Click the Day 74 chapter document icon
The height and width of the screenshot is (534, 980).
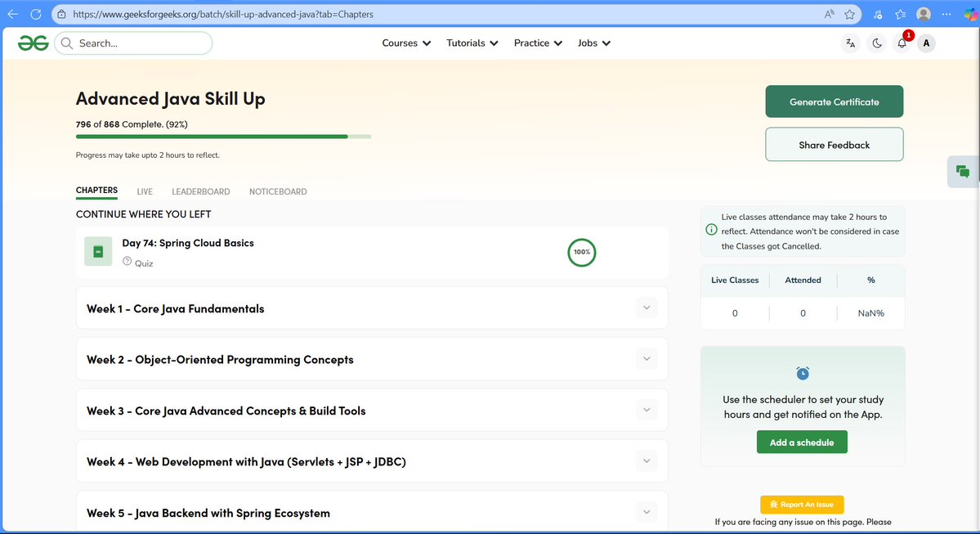pos(98,251)
